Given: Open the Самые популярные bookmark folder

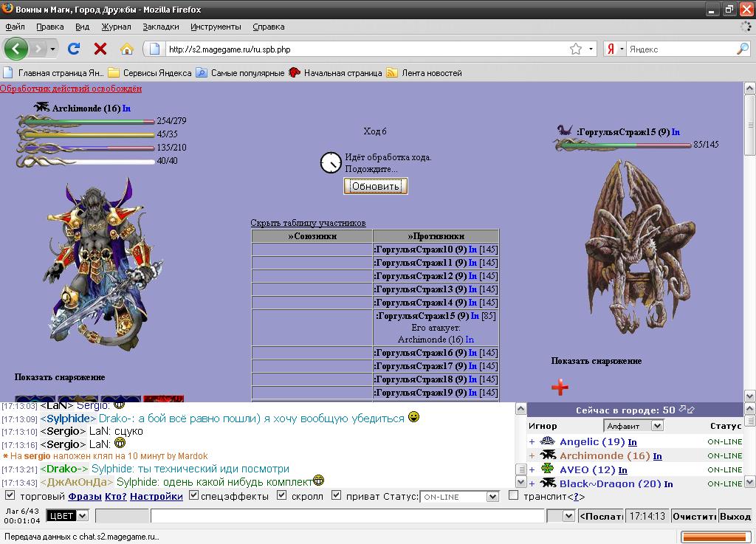Looking at the screenshot, I should point(240,73).
